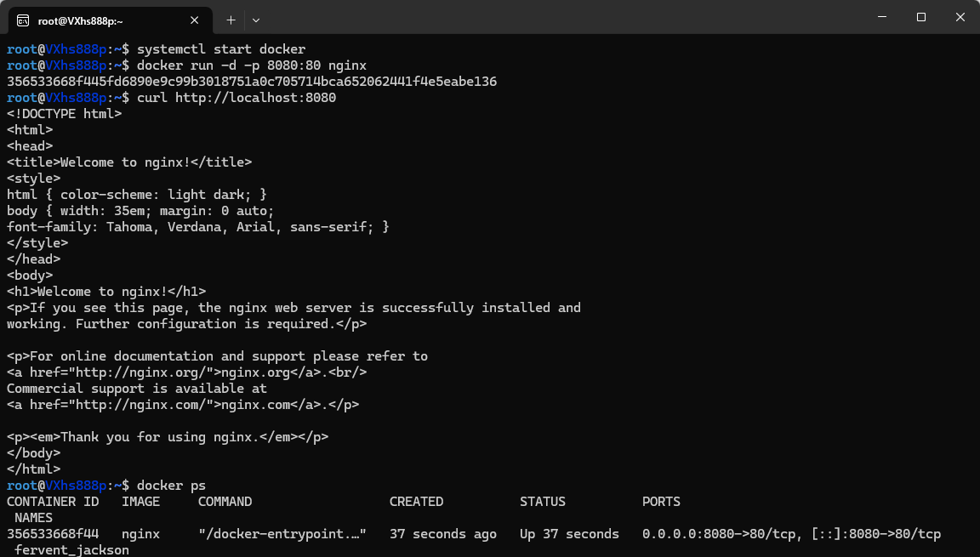Screen dimensions: 980x557
Task: Click the http://localhost:8080 URL in curl command
Action: pyautogui.click(x=255, y=98)
